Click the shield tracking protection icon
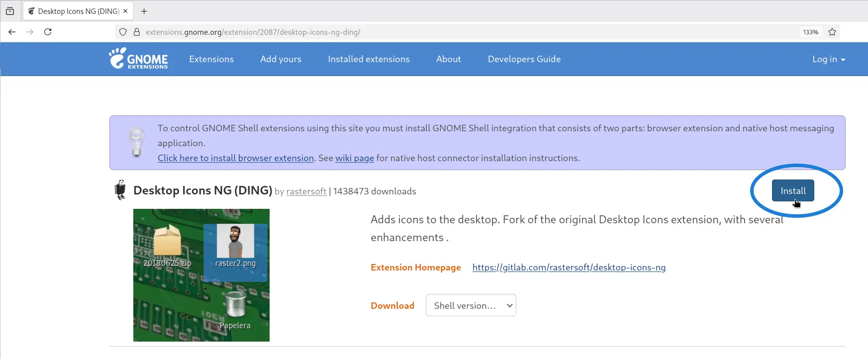The width and height of the screenshot is (868, 359). (123, 32)
